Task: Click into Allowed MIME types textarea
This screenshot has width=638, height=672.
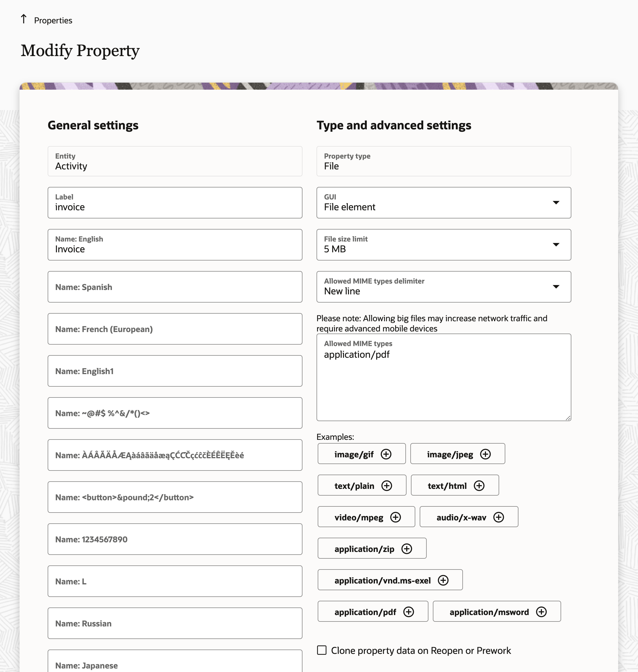Action: [443, 384]
